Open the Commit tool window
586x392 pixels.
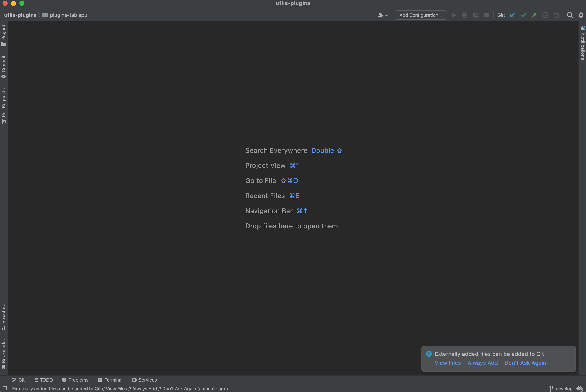4,67
